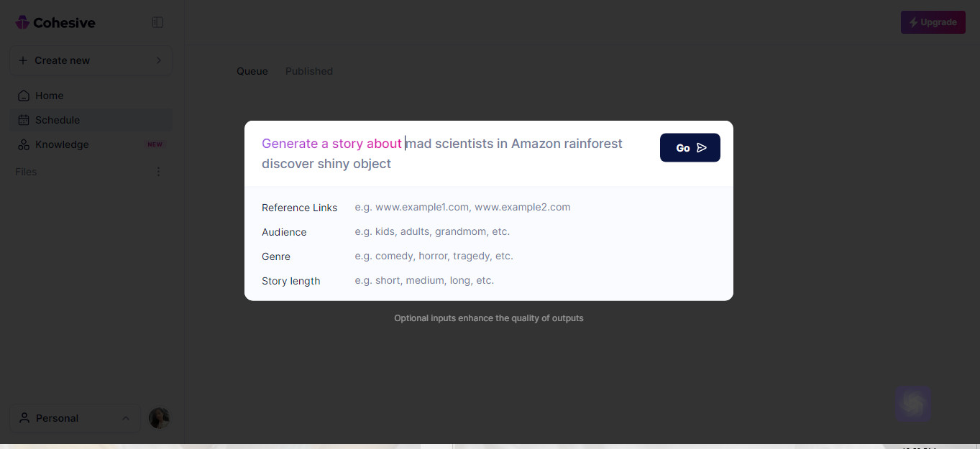Switch to the Queue tab
980x449 pixels.
click(x=252, y=71)
